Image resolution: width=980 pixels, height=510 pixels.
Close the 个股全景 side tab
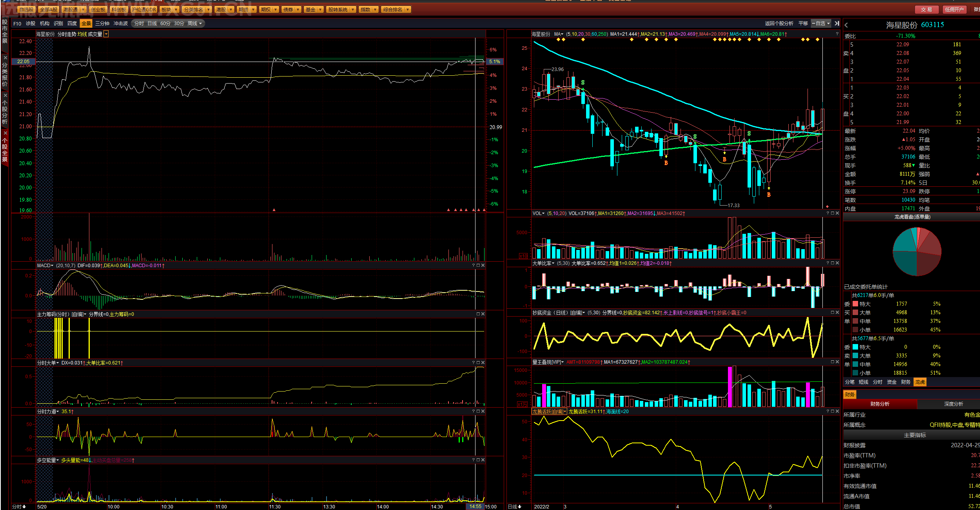point(5,133)
